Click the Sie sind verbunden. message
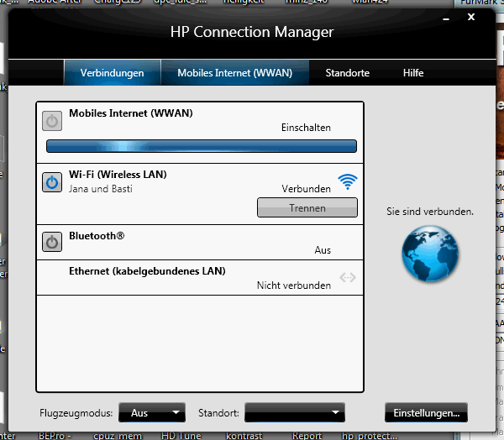Viewport: 504px width, 440px height. [x=430, y=212]
